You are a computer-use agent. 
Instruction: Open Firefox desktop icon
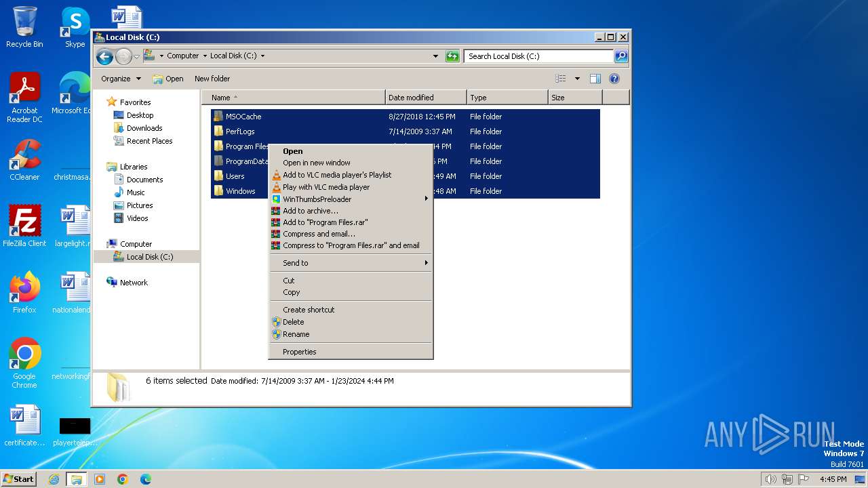click(24, 292)
